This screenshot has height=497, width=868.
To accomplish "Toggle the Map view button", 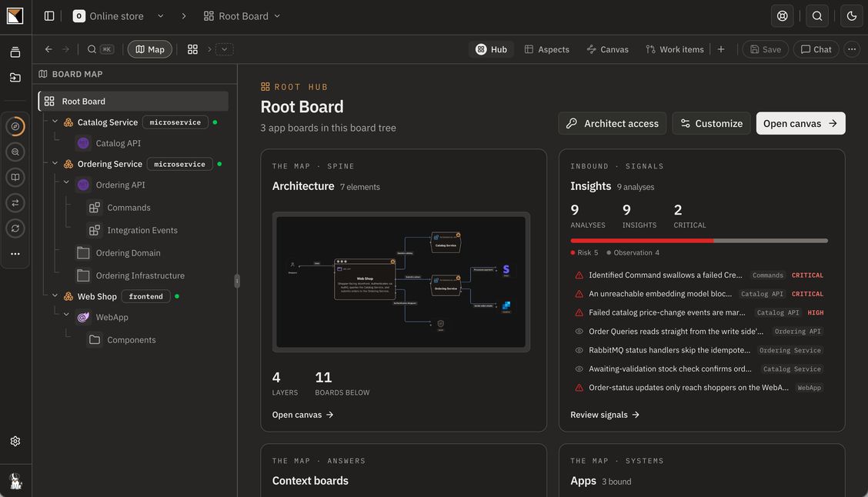I will pyautogui.click(x=150, y=49).
